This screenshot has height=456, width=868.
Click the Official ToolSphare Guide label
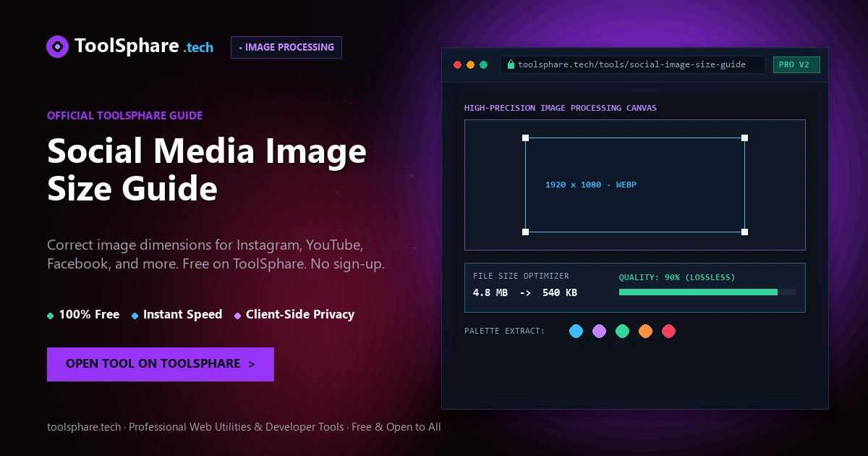[x=124, y=115]
